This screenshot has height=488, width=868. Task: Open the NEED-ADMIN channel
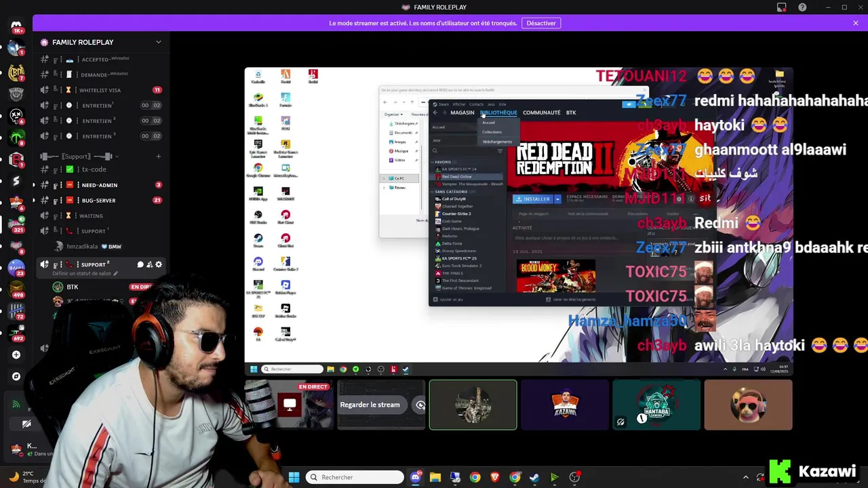[102, 185]
